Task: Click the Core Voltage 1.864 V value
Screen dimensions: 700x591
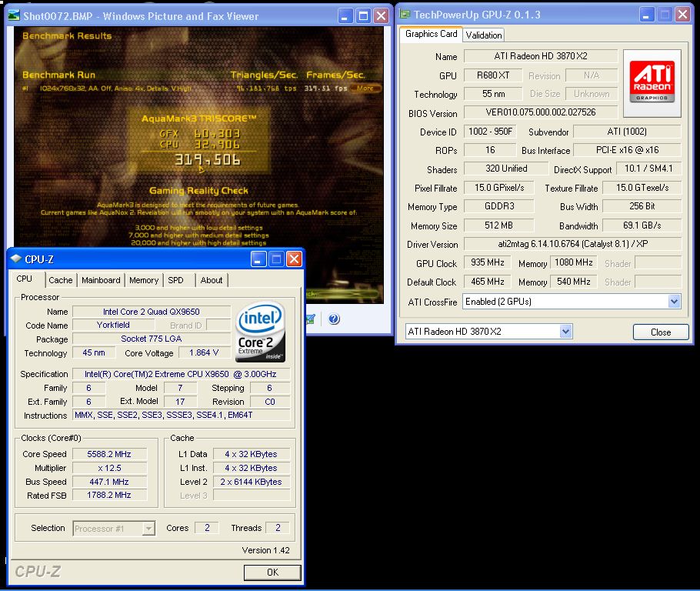Action: 204,353
